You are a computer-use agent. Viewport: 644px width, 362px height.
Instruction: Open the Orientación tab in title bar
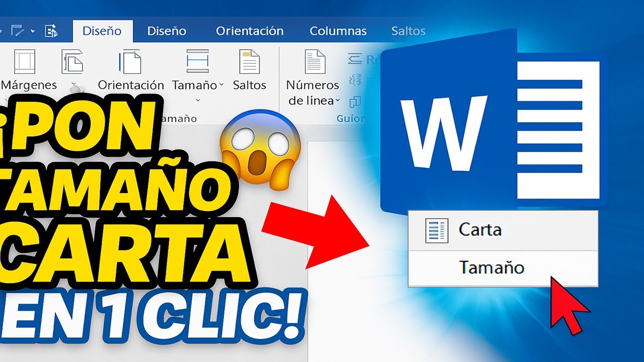250,31
